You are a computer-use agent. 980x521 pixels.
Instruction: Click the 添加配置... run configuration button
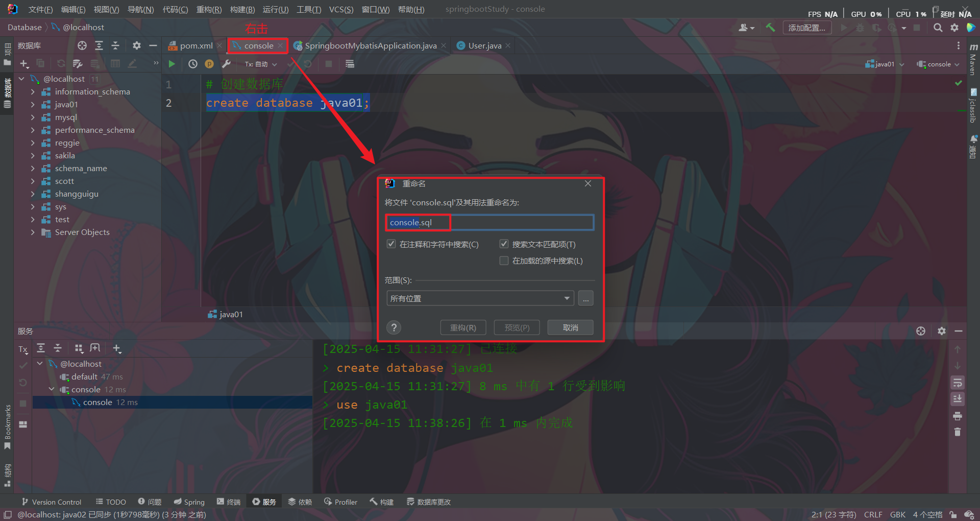(806, 28)
